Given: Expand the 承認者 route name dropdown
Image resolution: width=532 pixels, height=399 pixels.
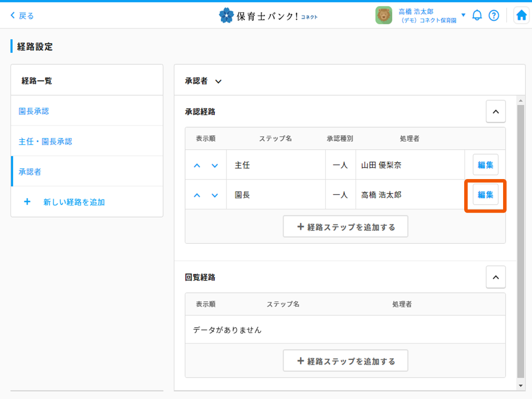Looking at the screenshot, I should click(x=218, y=81).
